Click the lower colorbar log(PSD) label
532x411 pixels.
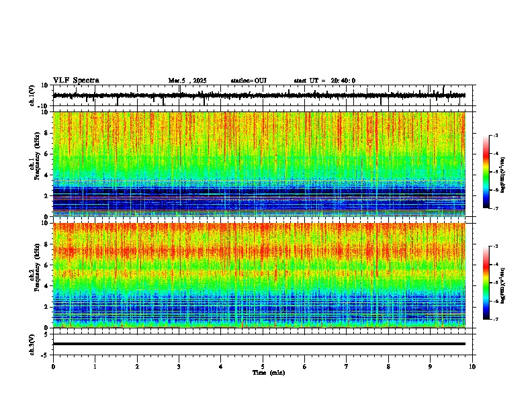(x=502, y=285)
